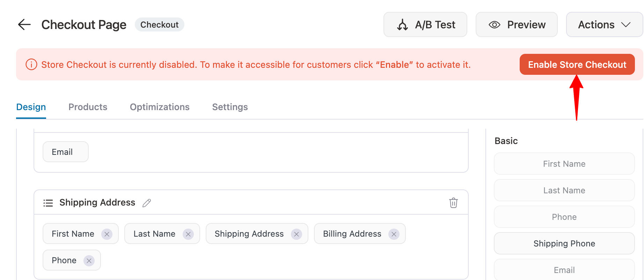This screenshot has height=280, width=644.
Task: Preview the checkout page
Action: tap(517, 24)
